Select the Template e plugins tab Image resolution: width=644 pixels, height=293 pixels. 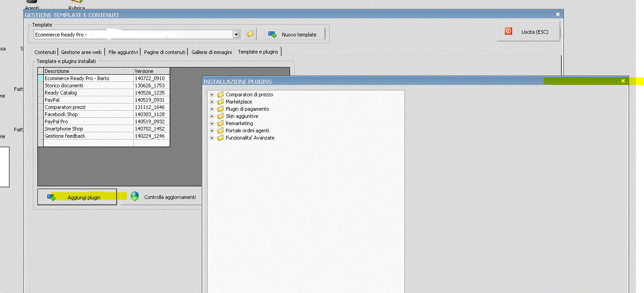(x=258, y=52)
